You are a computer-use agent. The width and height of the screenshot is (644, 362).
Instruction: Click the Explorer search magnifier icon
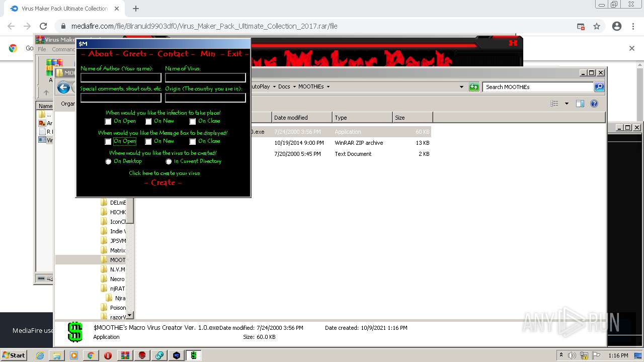pyautogui.click(x=599, y=87)
